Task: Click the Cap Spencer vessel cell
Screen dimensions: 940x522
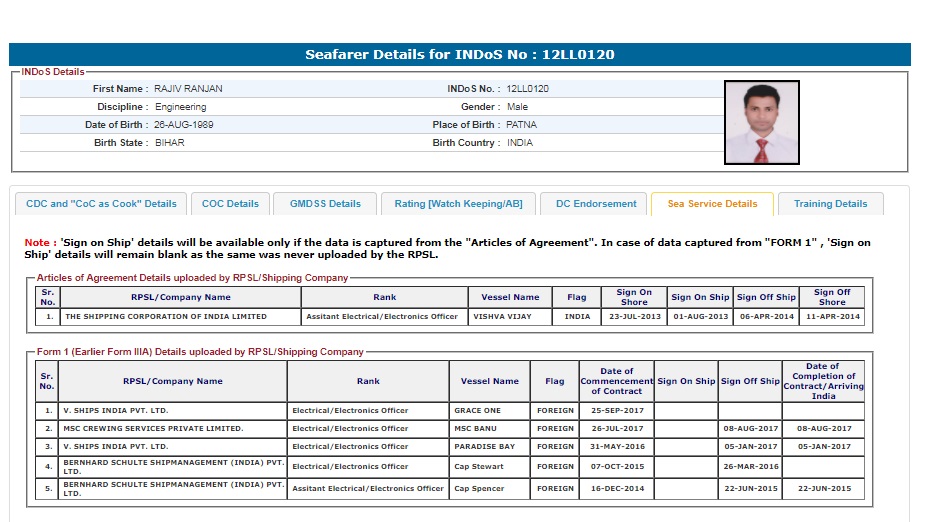Action: [481, 489]
